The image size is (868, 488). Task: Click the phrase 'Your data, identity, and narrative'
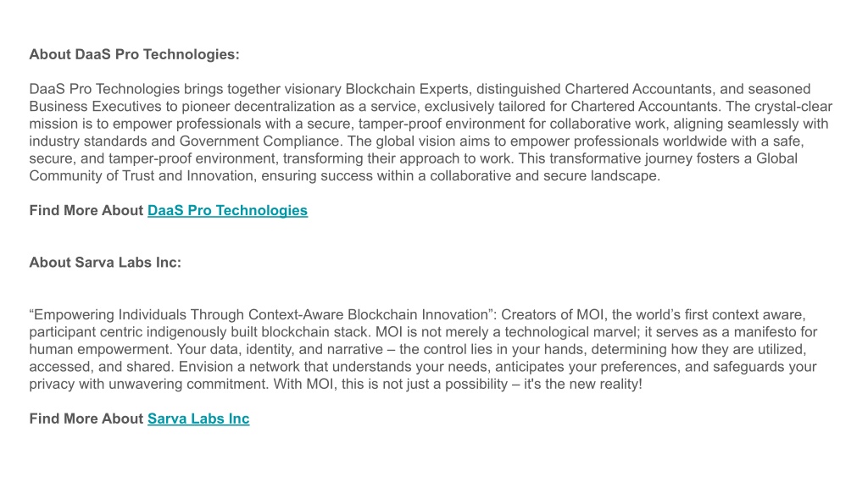coord(281,349)
